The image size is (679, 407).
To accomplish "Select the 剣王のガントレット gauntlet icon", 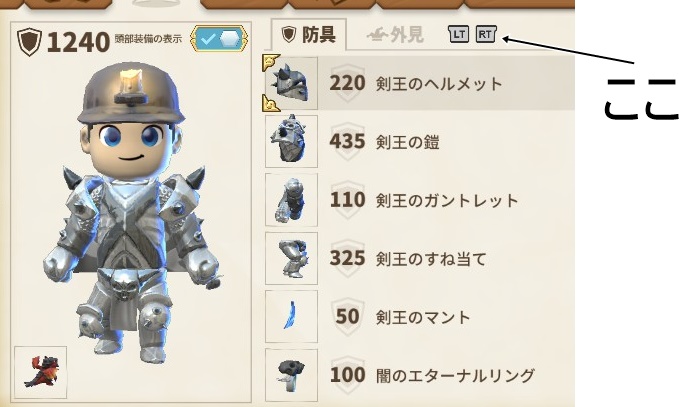I will [291, 200].
